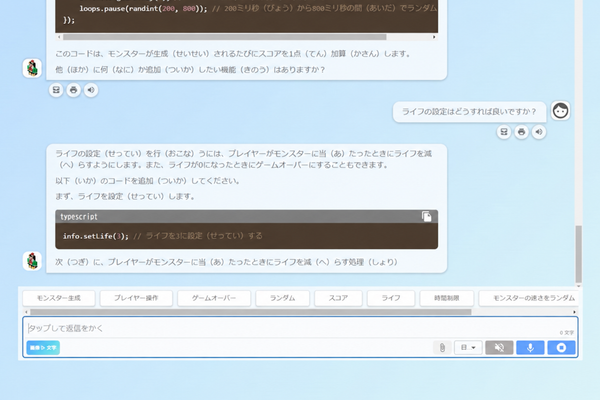This screenshot has height=400, width=600.
Task: Play audio for the user's life question
Action: point(539,132)
